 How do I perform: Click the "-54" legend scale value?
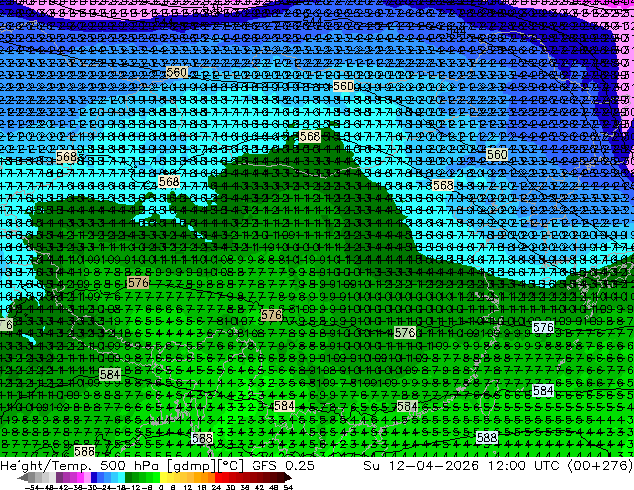32,487
